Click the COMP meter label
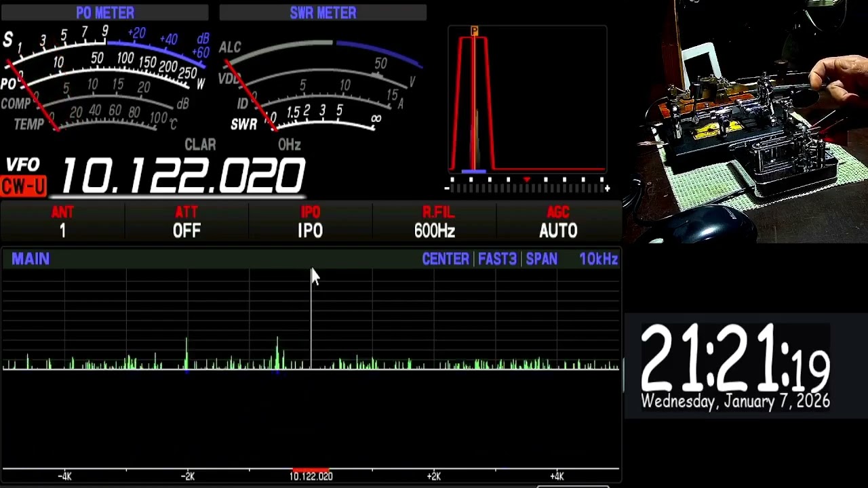The width and height of the screenshot is (868, 488). point(16,104)
